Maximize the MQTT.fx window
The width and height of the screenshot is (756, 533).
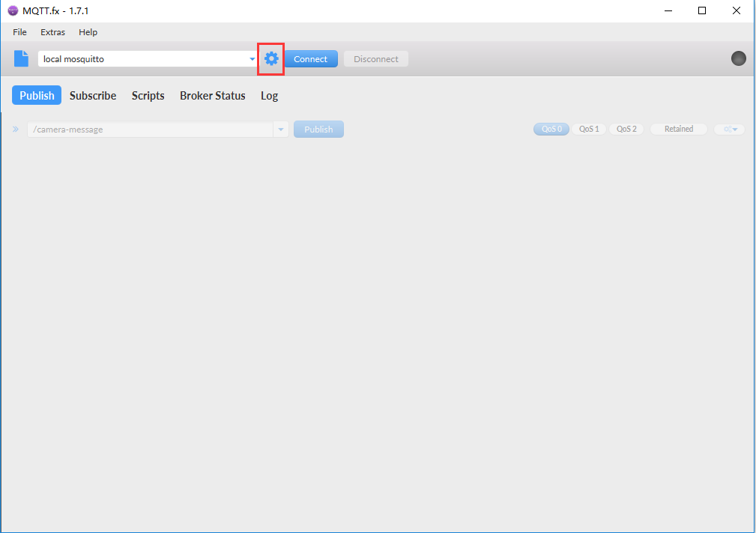click(701, 10)
